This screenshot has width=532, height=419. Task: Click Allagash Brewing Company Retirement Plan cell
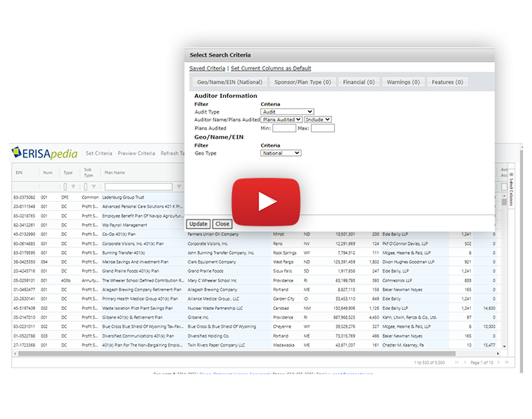point(142,290)
